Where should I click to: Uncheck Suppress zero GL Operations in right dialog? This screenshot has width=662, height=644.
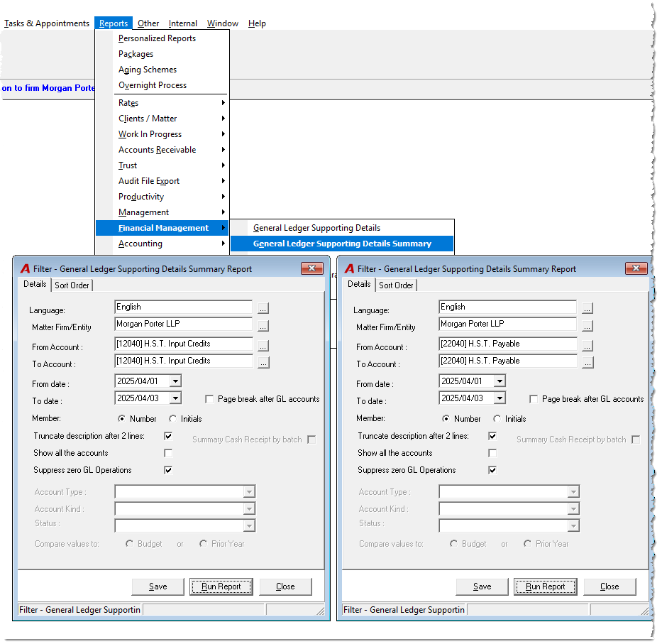tap(492, 470)
